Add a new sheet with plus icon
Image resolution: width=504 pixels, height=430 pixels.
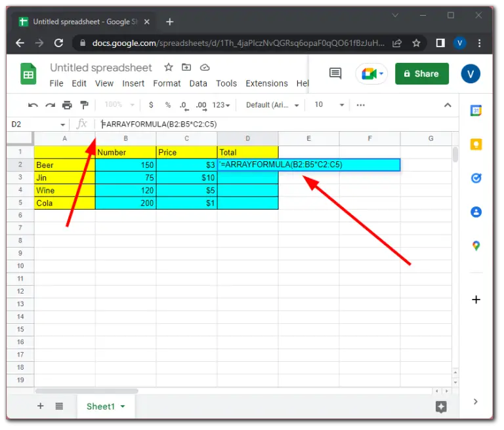point(41,406)
